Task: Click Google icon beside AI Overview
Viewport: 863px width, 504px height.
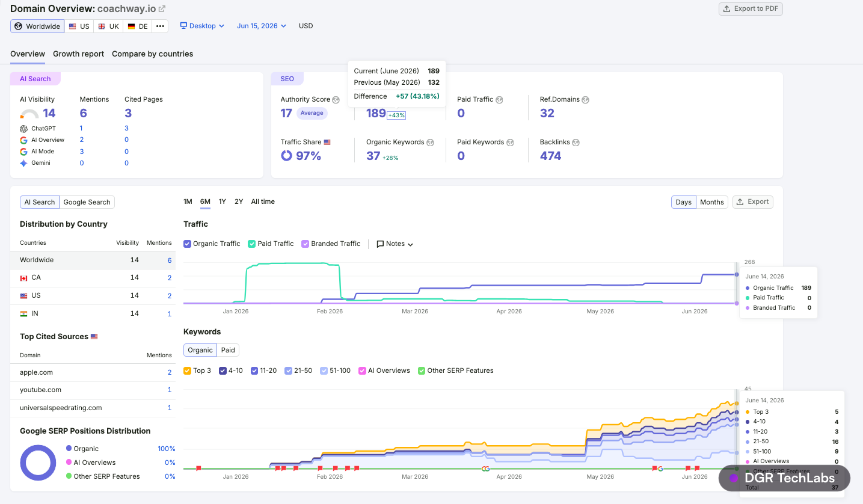Action: 23,140
